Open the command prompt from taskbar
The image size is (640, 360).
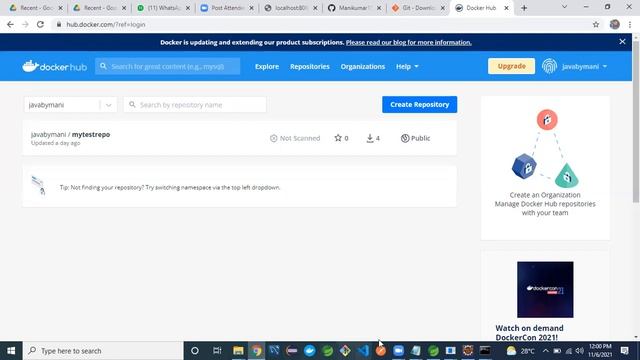point(485,351)
